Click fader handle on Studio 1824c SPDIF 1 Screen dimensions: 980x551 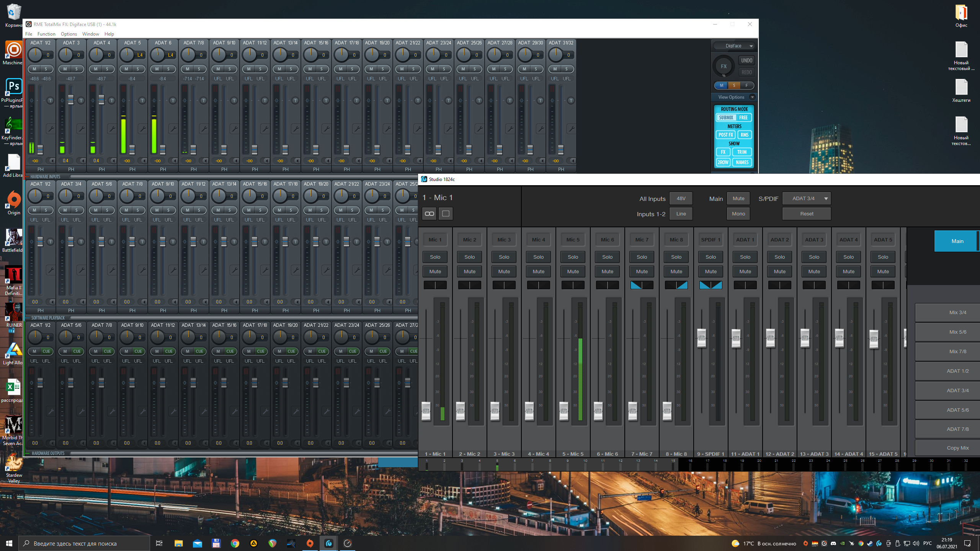[x=701, y=338]
